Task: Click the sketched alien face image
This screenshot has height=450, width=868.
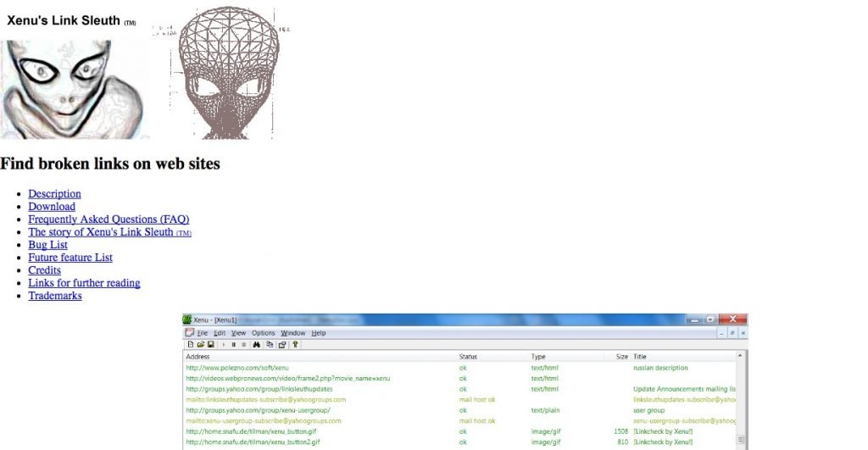Action: [x=75, y=89]
